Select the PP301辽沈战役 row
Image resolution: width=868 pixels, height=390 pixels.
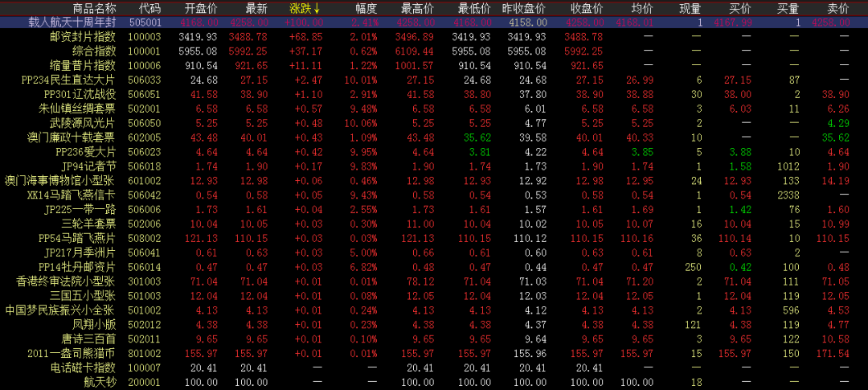(434, 94)
